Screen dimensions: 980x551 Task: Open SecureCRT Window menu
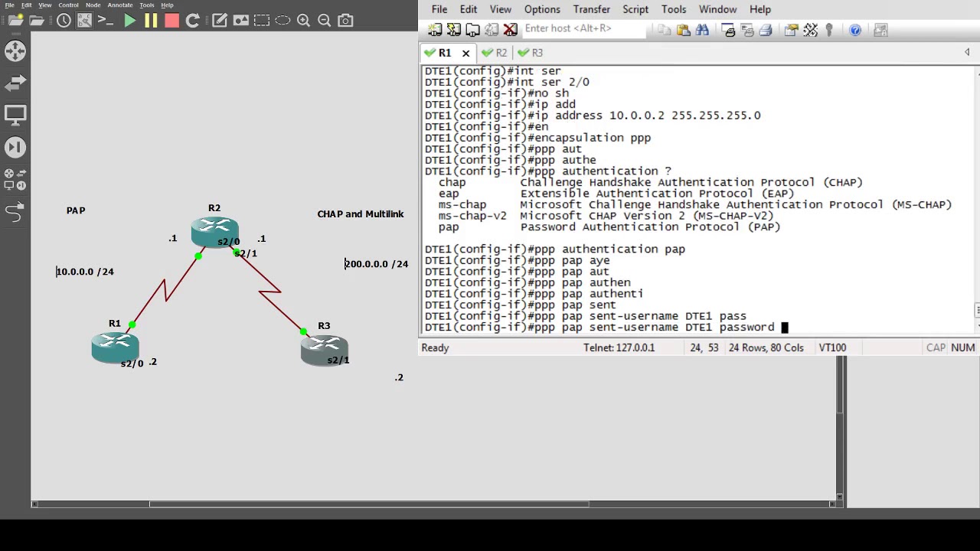718,9
